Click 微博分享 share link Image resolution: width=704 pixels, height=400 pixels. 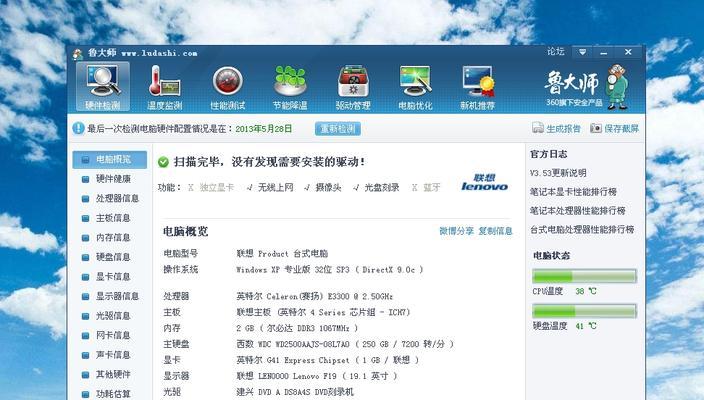(x=457, y=231)
